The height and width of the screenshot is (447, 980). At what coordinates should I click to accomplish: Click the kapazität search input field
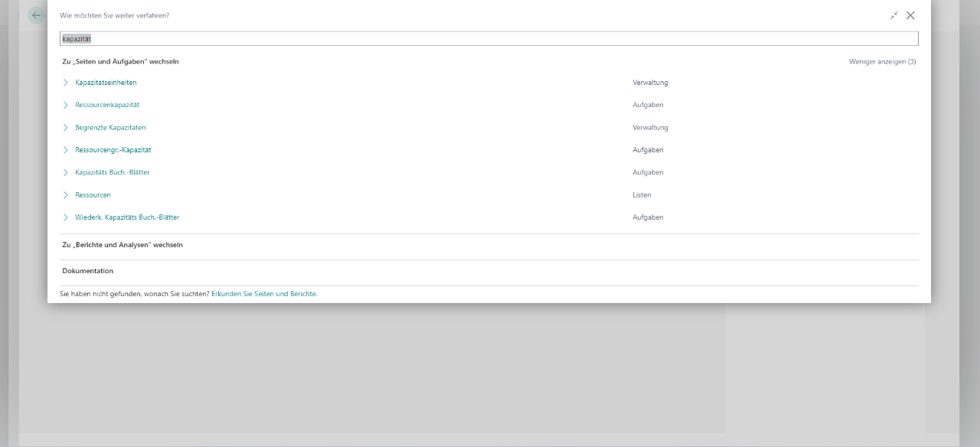(x=488, y=38)
